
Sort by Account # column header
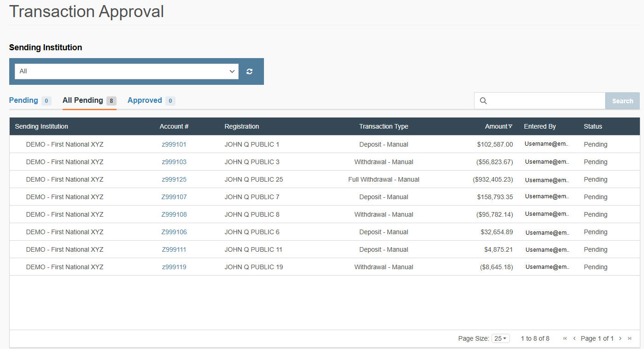(x=174, y=126)
